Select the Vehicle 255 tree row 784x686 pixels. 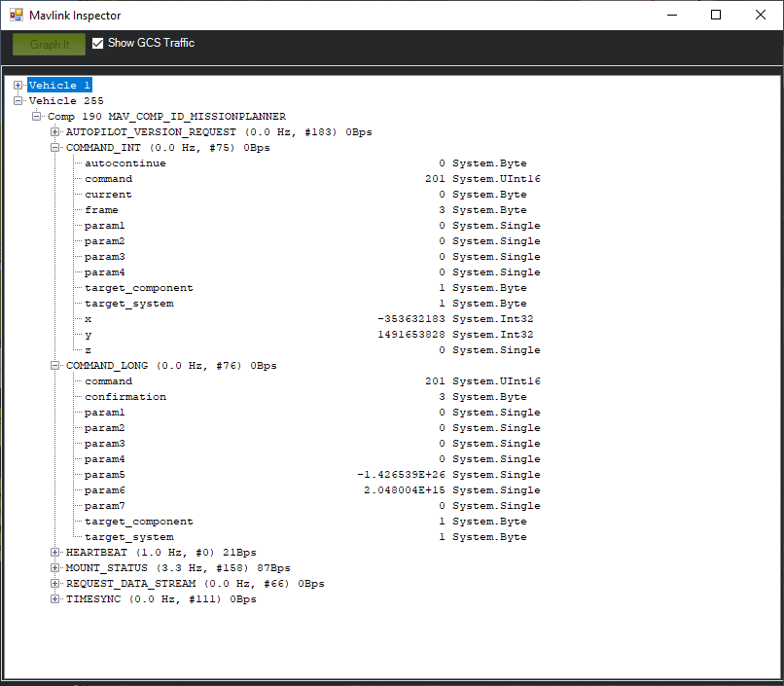click(66, 100)
